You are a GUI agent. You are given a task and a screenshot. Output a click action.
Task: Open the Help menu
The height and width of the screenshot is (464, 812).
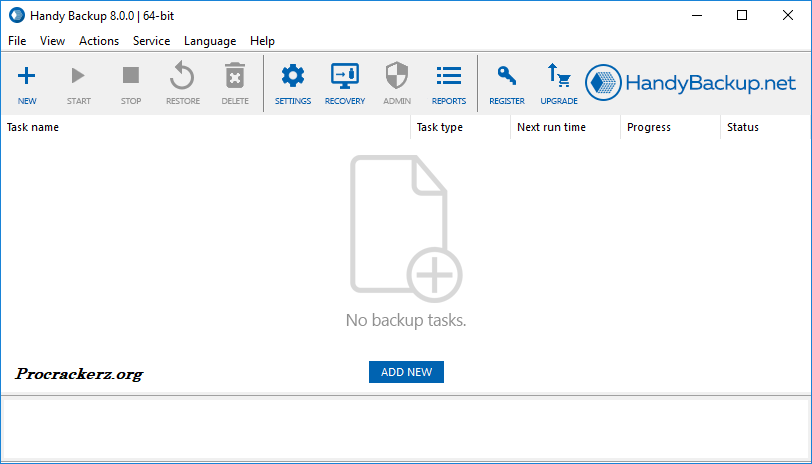coord(262,41)
